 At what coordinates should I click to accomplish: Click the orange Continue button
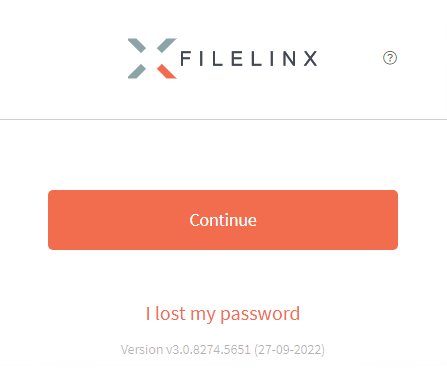pos(223,220)
